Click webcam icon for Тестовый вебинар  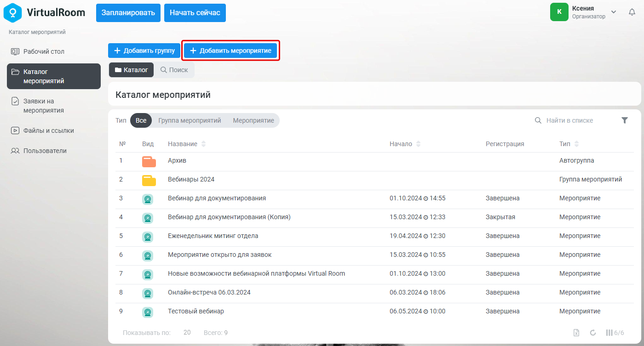[148, 312]
